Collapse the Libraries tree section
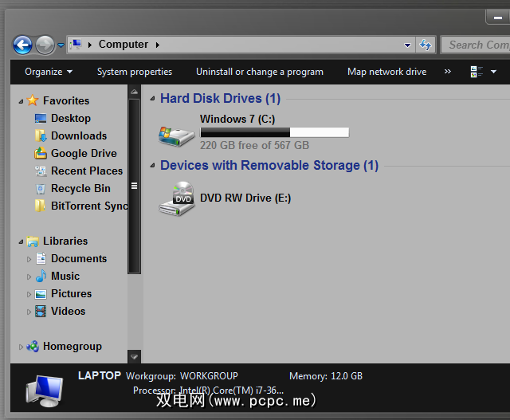 pos(21,241)
